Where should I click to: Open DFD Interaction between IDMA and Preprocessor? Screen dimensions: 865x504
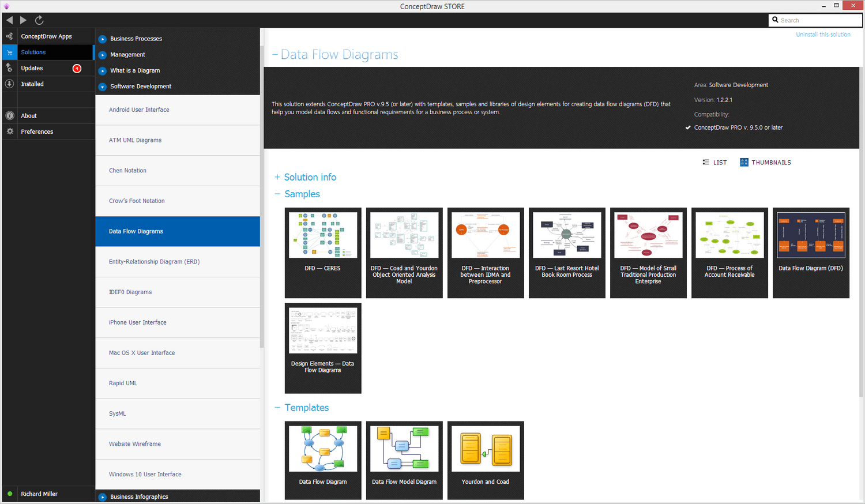tap(486, 253)
